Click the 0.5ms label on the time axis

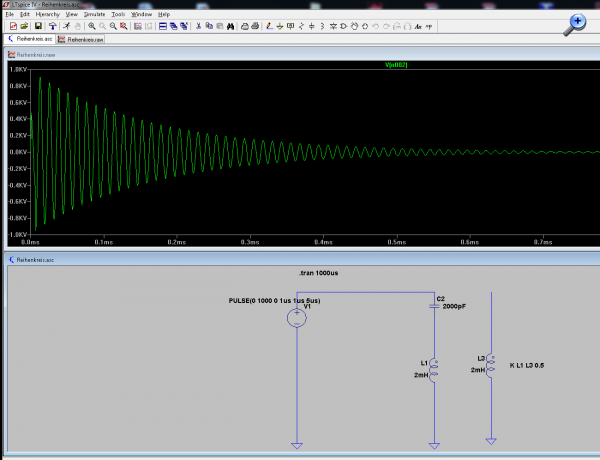tap(396, 242)
